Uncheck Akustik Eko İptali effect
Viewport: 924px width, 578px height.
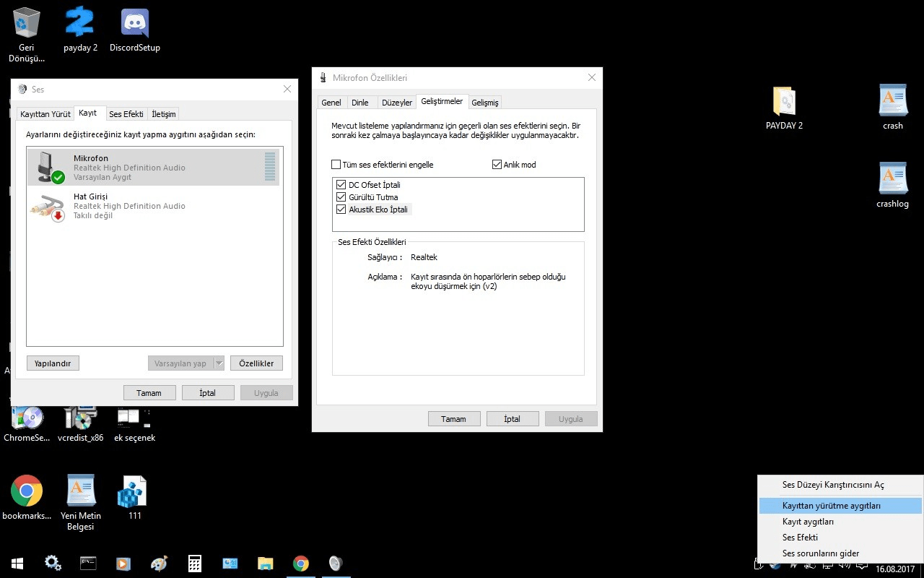tap(341, 210)
